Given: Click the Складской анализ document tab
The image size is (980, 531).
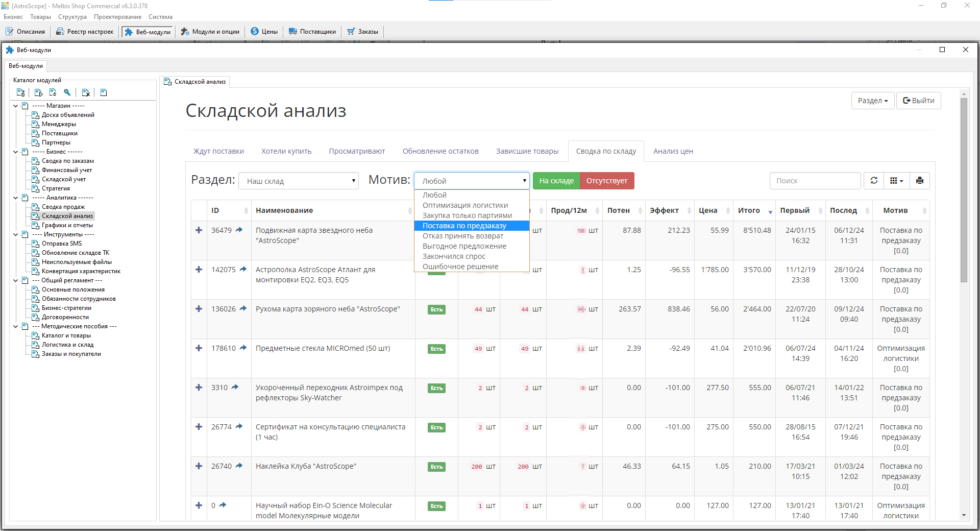Looking at the screenshot, I should (195, 82).
